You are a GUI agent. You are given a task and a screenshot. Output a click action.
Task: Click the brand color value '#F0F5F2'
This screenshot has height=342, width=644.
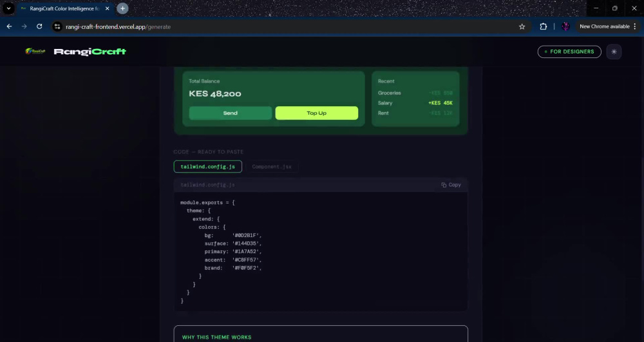[245, 268]
